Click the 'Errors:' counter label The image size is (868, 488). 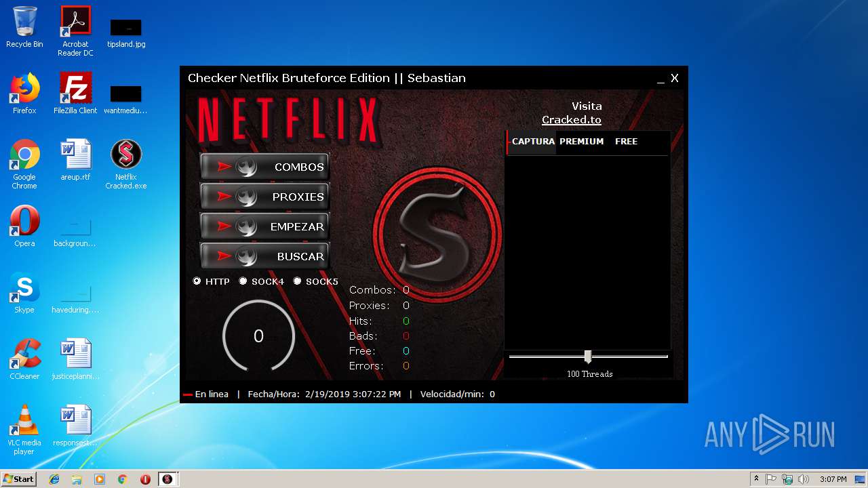point(366,366)
